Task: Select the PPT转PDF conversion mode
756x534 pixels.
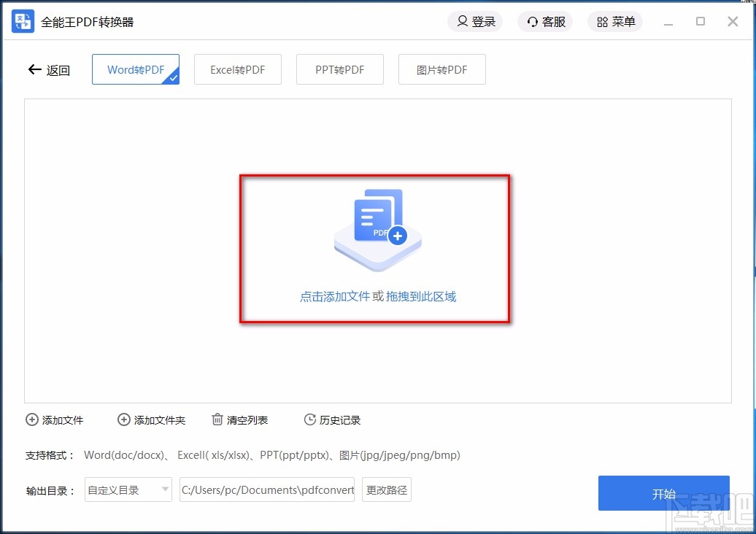Action: click(x=339, y=69)
